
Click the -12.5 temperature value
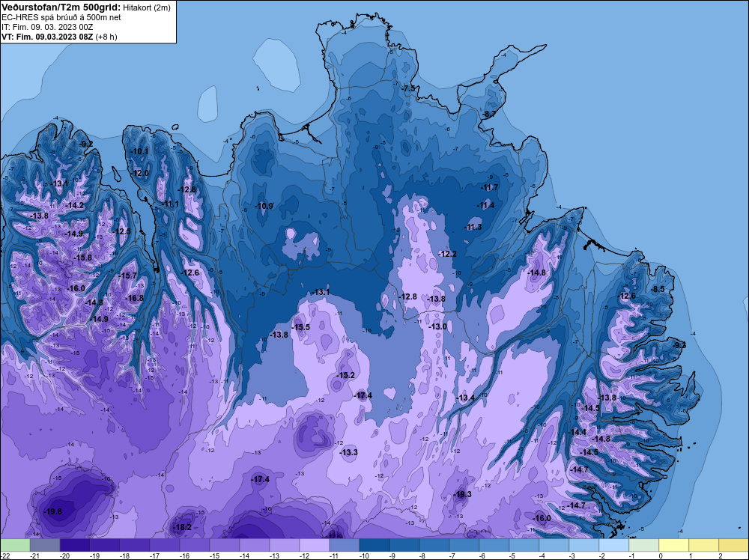[x=121, y=231]
